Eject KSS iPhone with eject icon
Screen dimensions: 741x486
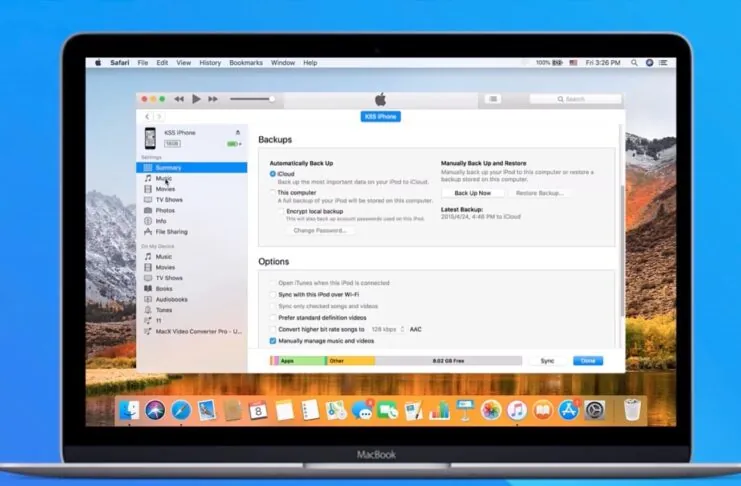point(238,132)
